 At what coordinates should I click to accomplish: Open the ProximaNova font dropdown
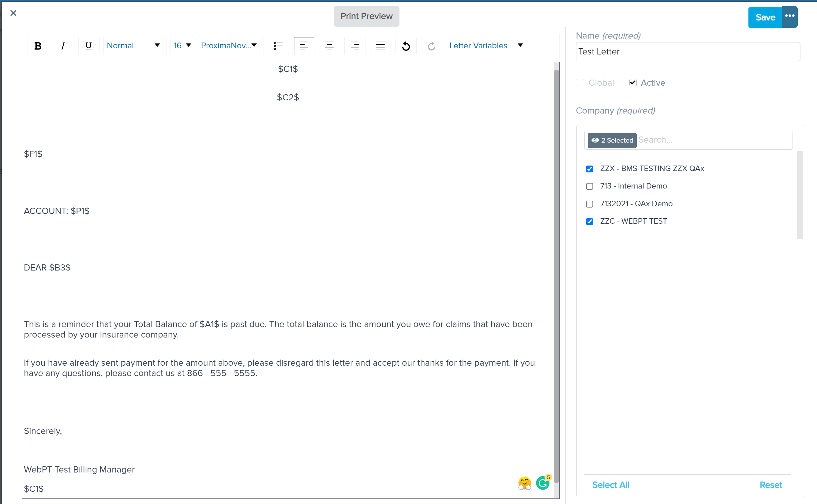click(x=230, y=46)
